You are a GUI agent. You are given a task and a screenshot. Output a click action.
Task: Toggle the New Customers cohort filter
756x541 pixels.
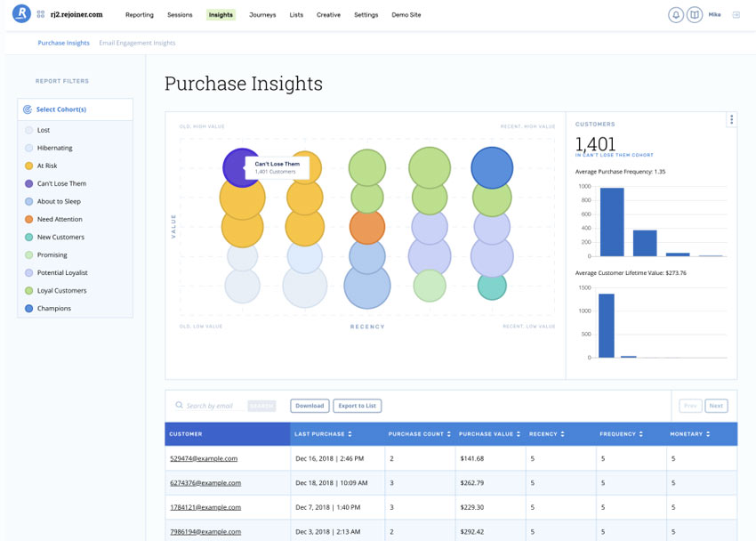point(29,237)
